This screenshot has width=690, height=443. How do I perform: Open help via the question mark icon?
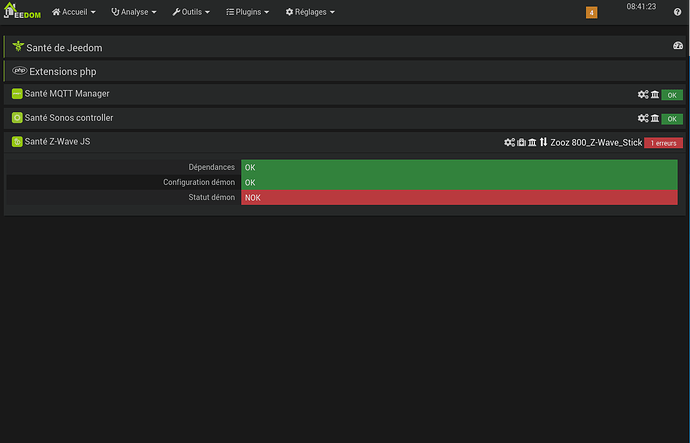677,12
